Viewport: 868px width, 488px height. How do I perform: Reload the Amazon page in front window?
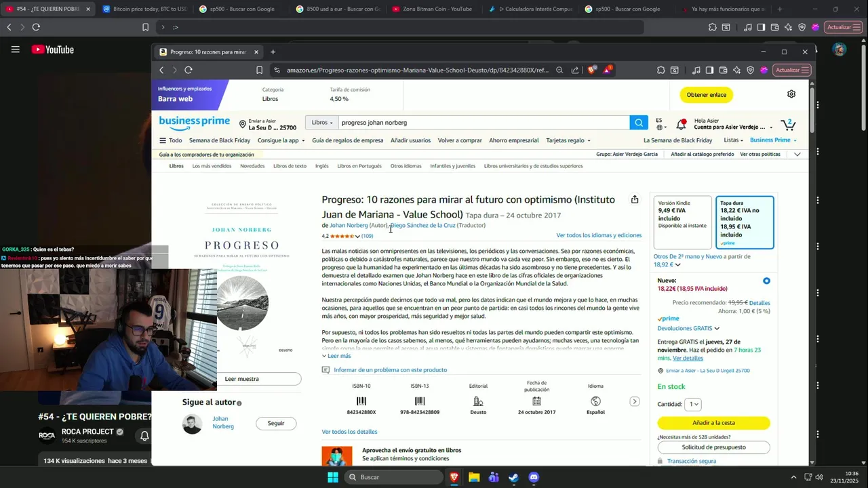[189, 70]
